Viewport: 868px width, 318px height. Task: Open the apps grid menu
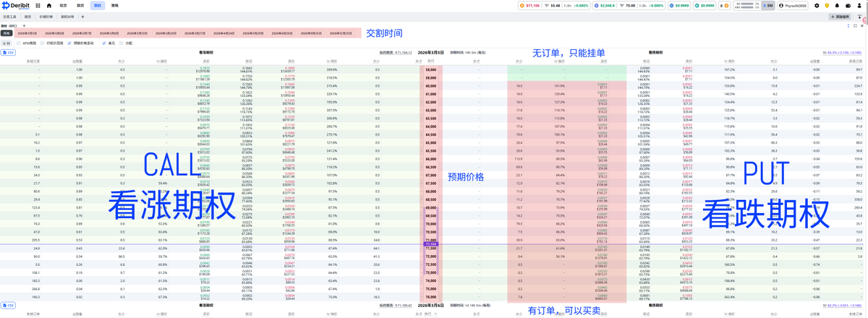(x=38, y=5)
